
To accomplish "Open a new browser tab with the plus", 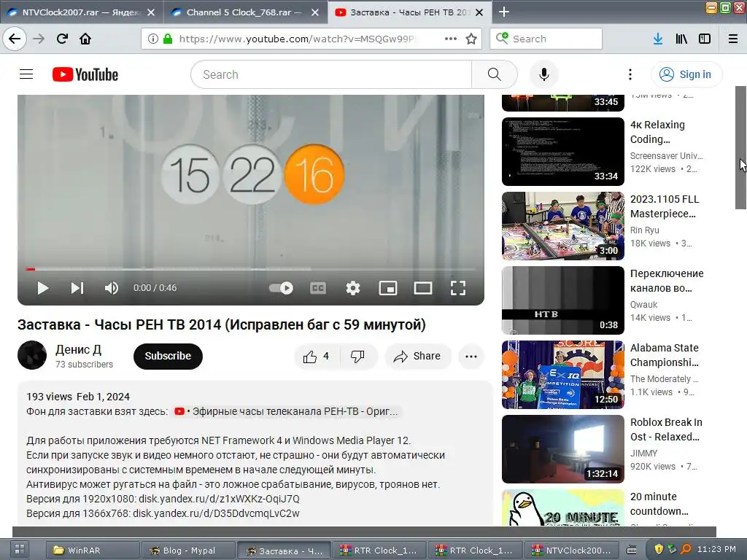I will coord(503,12).
